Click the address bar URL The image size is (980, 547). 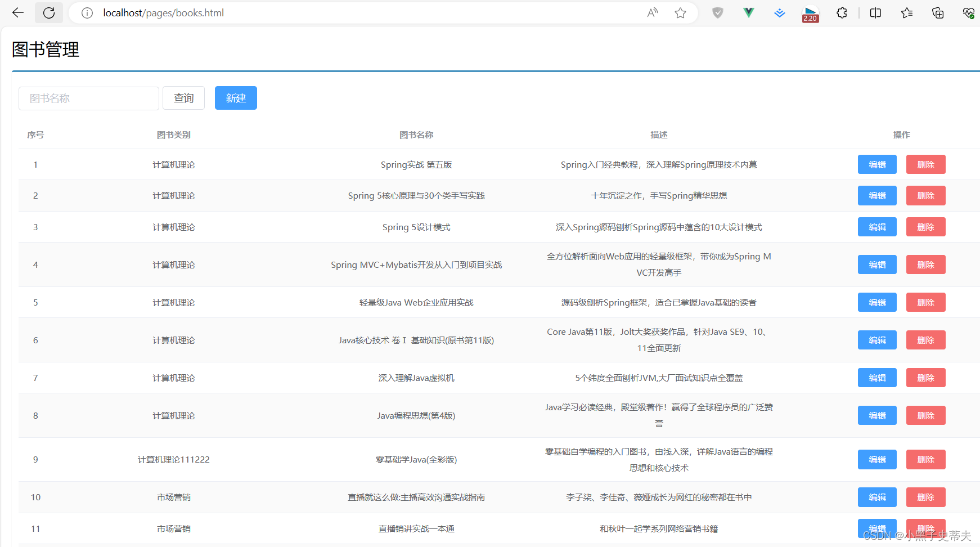(163, 13)
